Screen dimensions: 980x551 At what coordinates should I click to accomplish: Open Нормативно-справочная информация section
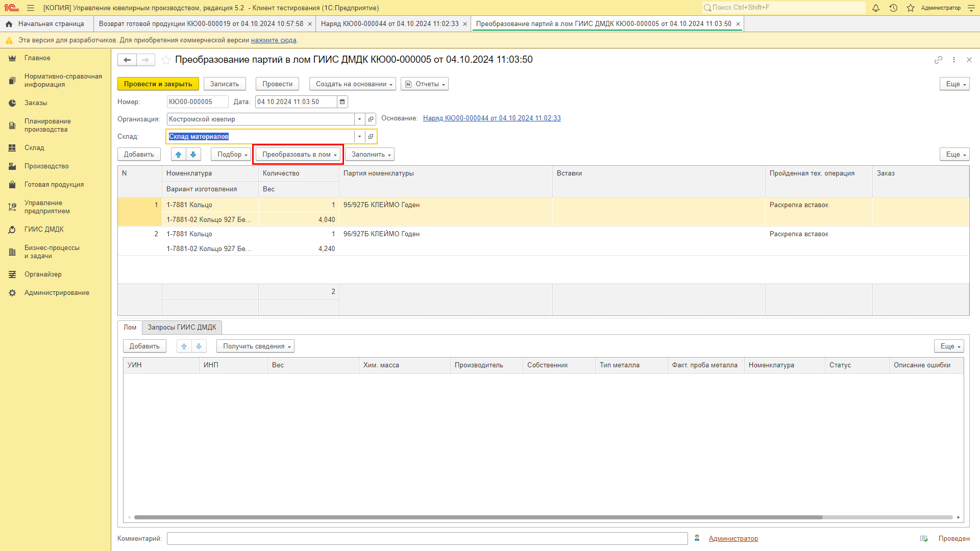[x=63, y=81]
